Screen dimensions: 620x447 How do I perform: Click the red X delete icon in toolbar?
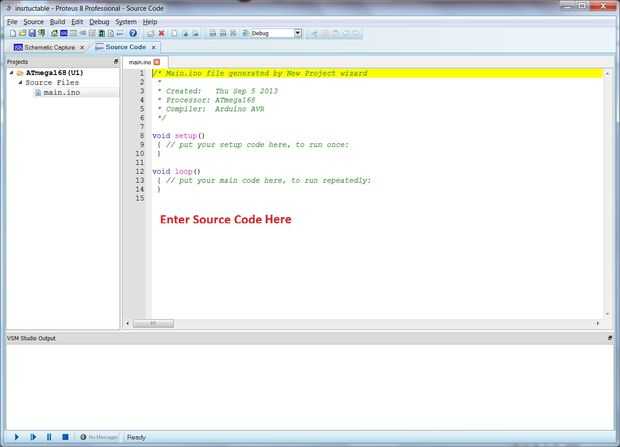click(161, 34)
